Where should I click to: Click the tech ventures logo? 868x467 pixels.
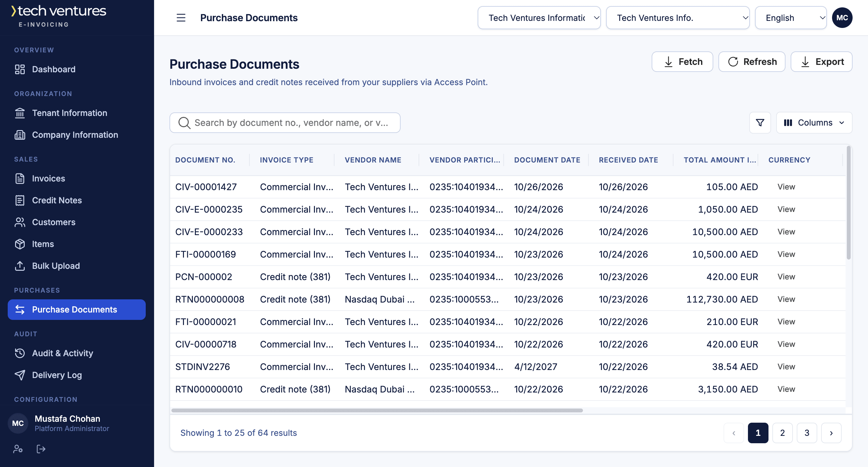pyautogui.click(x=59, y=15)
